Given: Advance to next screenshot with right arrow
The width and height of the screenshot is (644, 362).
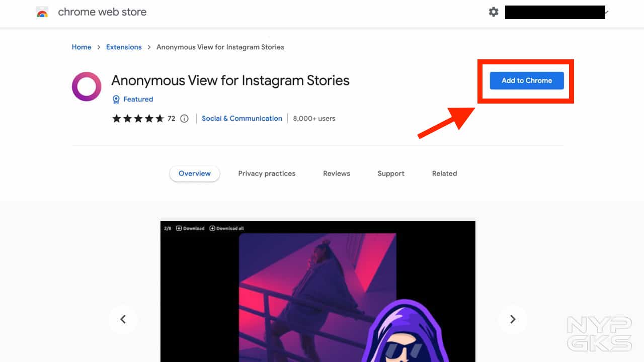Looking at the screenshot, I should click(513, 319).
